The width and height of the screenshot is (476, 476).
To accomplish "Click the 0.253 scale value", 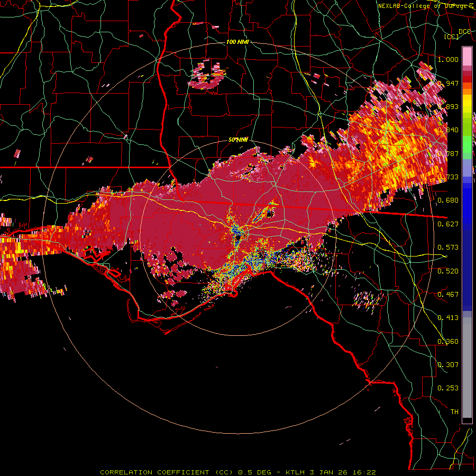I will (448, 388).
